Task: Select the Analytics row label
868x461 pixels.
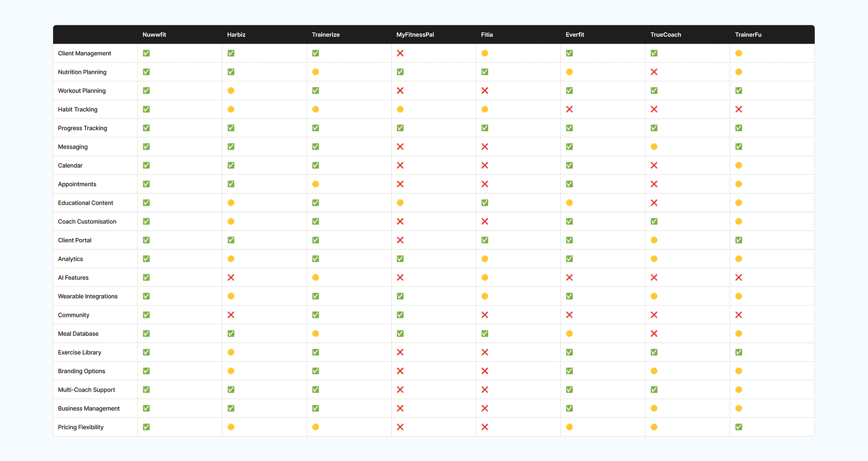Action: (71, 259)
